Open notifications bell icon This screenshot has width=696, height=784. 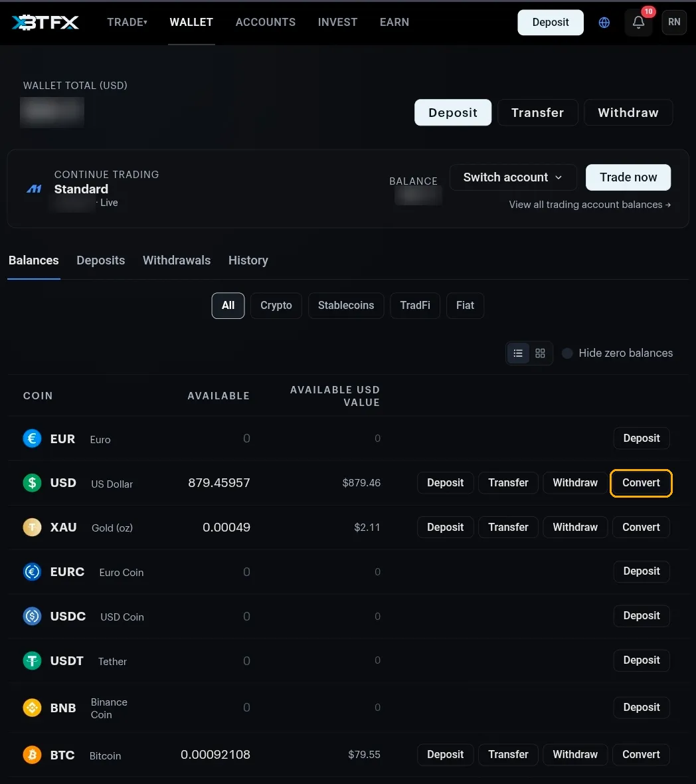pyautogui.click(x=638, y=23)
